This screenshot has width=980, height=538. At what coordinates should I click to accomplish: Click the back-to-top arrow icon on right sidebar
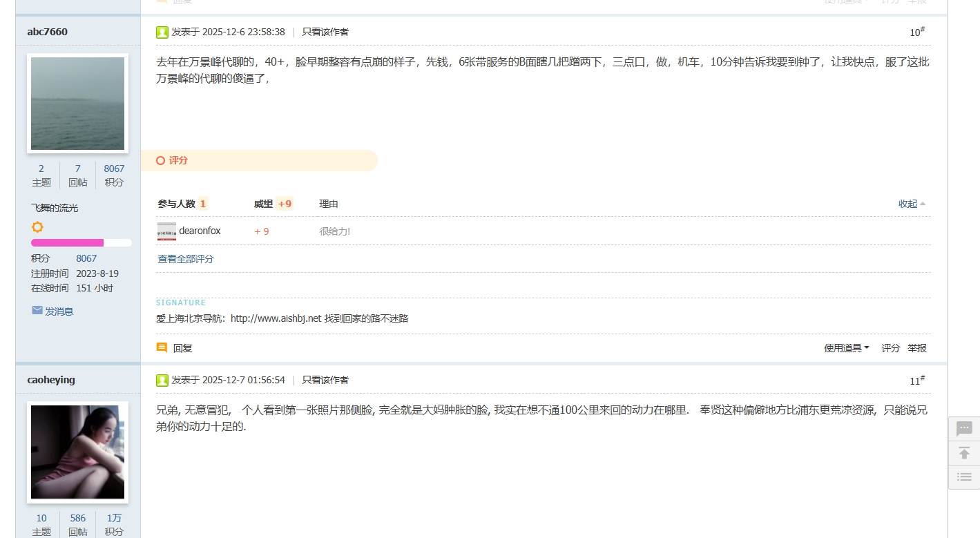tap(963, 453)
